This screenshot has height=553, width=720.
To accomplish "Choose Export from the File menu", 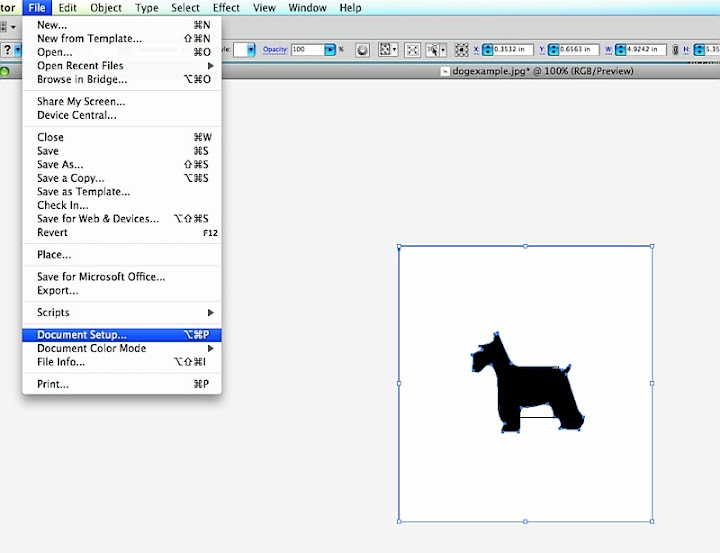I will tap(57, 291).
